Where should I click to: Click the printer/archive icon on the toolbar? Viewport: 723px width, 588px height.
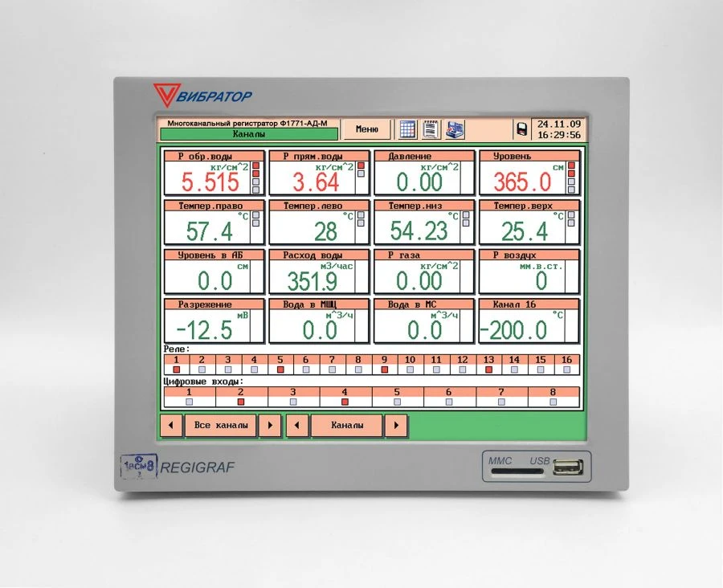pos(454,129)
